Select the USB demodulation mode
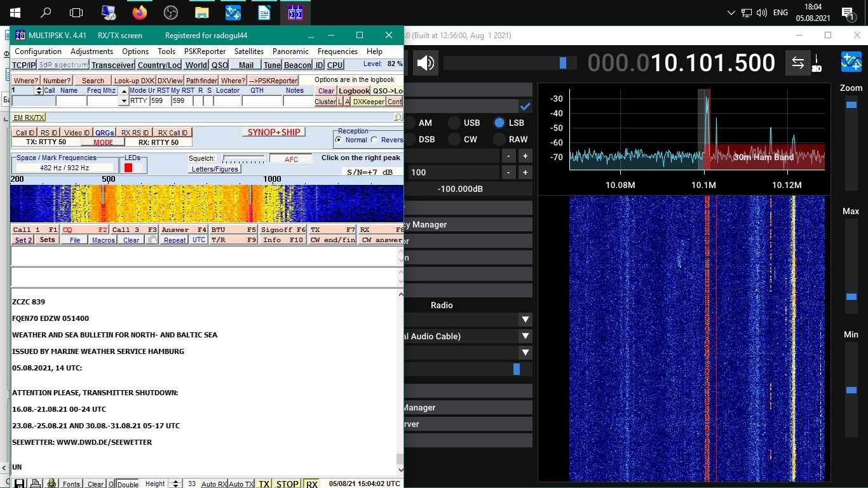Viewport: 868px width, 488px height. click(x=454, y=123)
